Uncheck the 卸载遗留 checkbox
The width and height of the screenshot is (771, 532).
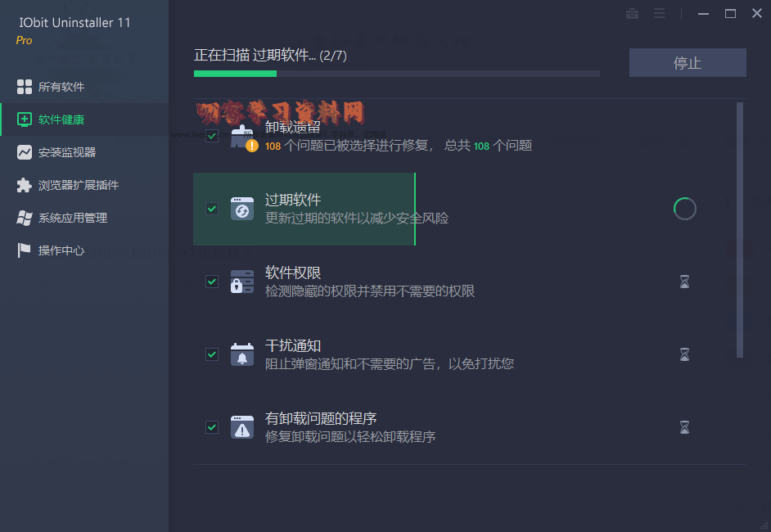tap(212, 136)
